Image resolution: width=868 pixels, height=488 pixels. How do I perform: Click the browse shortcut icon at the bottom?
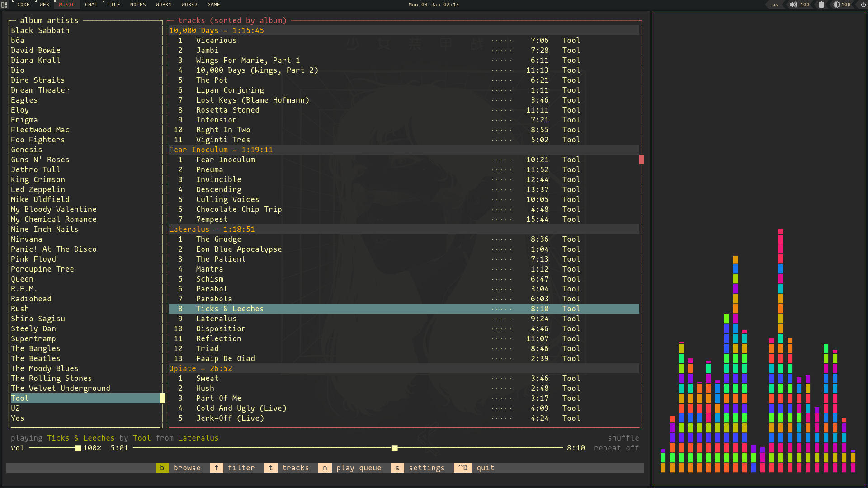tap(161, 468)
